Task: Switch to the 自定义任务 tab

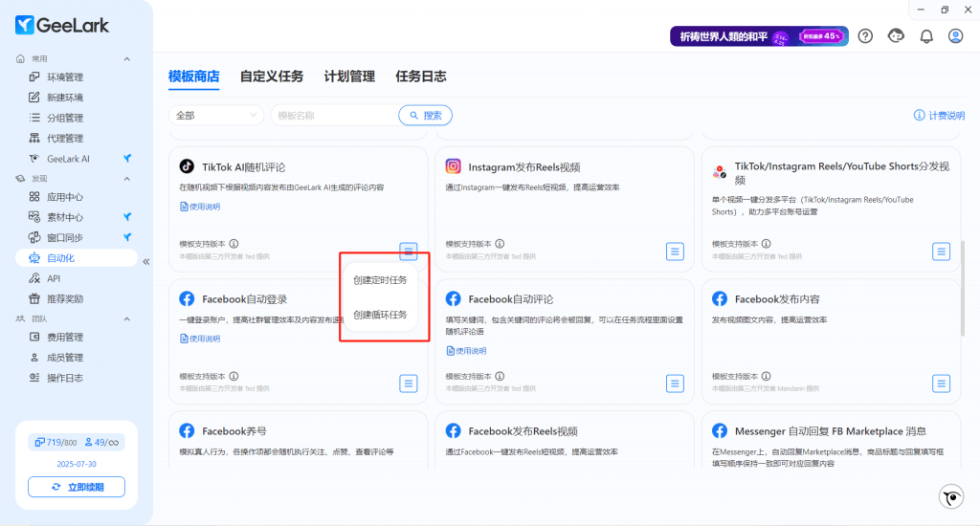Action: click(272, 77)
